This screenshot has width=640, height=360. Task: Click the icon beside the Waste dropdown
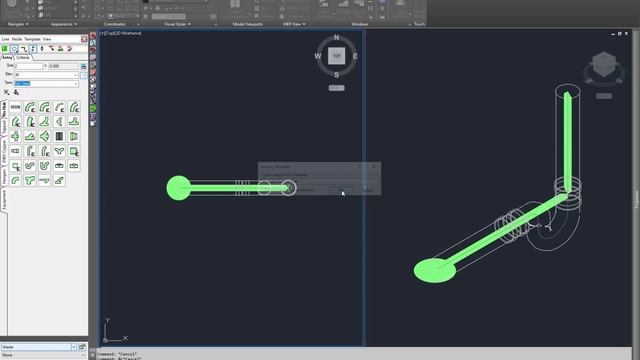tap(83, 347)
